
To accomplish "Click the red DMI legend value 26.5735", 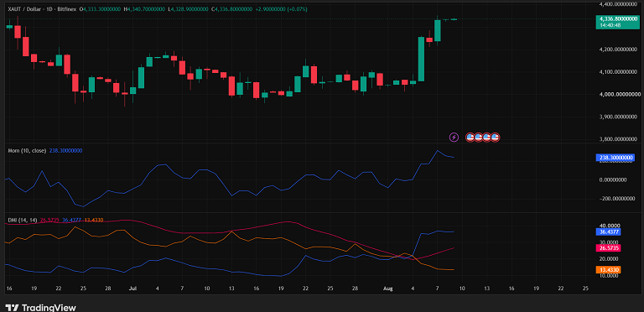I will coord(49,221).
